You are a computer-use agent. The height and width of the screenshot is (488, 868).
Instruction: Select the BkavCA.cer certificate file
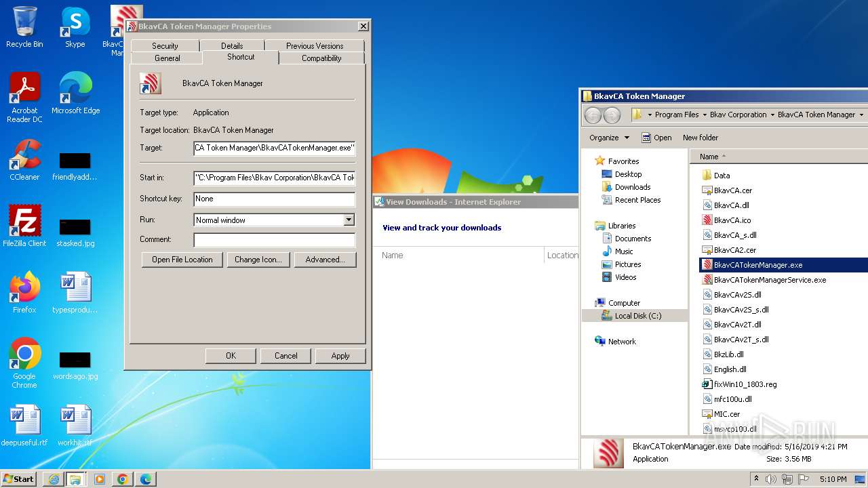tap(732, 190)
